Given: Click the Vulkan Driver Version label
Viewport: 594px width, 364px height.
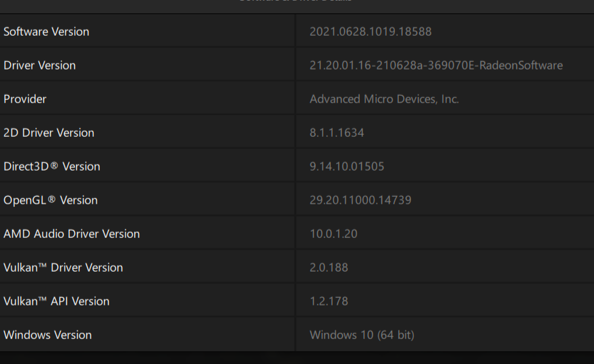Looking at the screenshot, I should 63,268.
